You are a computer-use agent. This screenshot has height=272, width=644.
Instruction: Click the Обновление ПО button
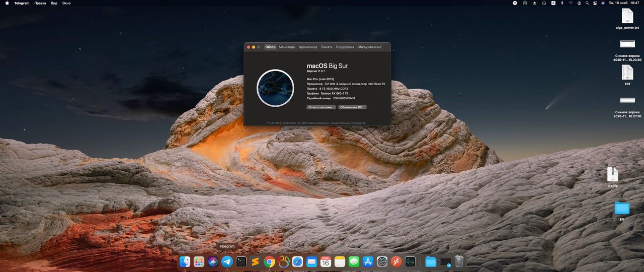352,107
